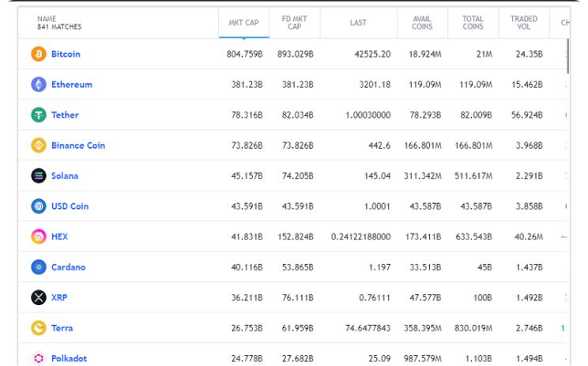Select Bitcoin total coins 21M
The image size is (588, 366).
pos(484,54)
